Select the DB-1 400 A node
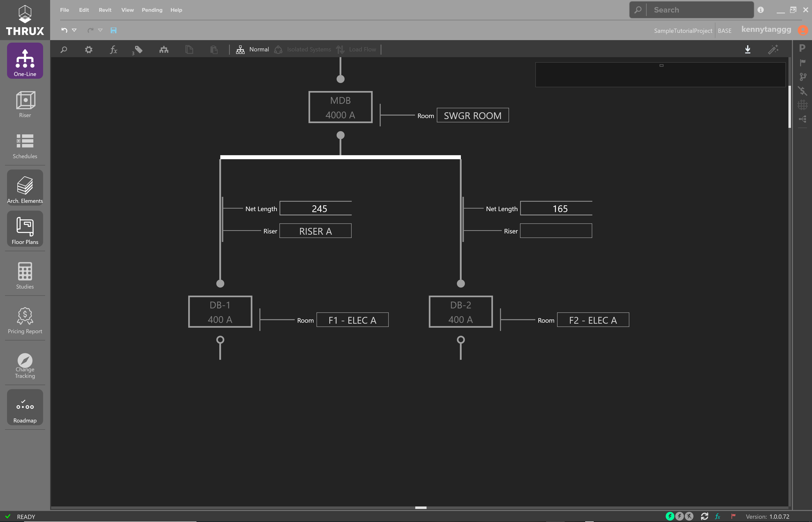 click(x=220, y=312)
